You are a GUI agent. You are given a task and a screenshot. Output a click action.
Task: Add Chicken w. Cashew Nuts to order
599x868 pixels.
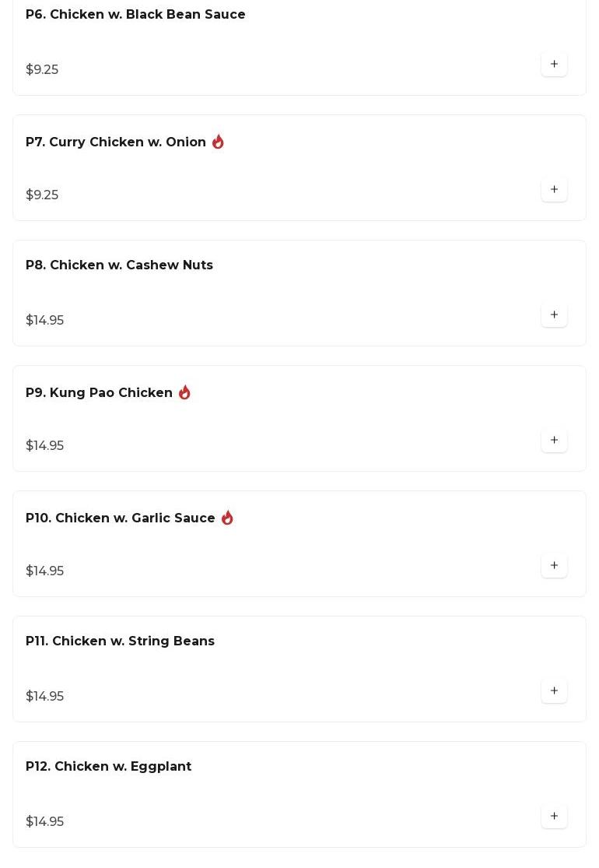tap(554, 315)
